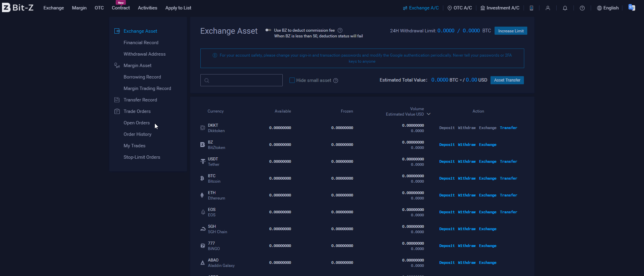The height and width of the screenshot is (276, 644).
Task: Open Open Orders in the sidebar
Action: (x=137, y=123)
